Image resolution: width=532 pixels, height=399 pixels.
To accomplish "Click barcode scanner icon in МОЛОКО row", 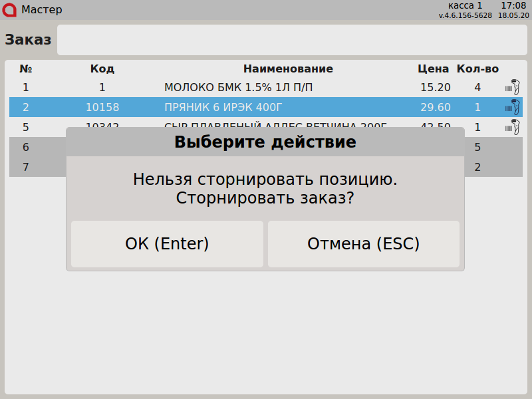I will pos(511,87).
